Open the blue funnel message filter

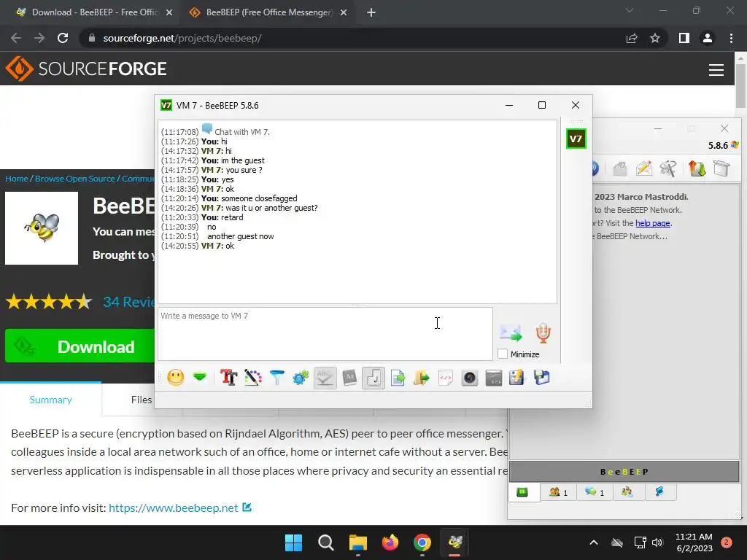point(276,378)
